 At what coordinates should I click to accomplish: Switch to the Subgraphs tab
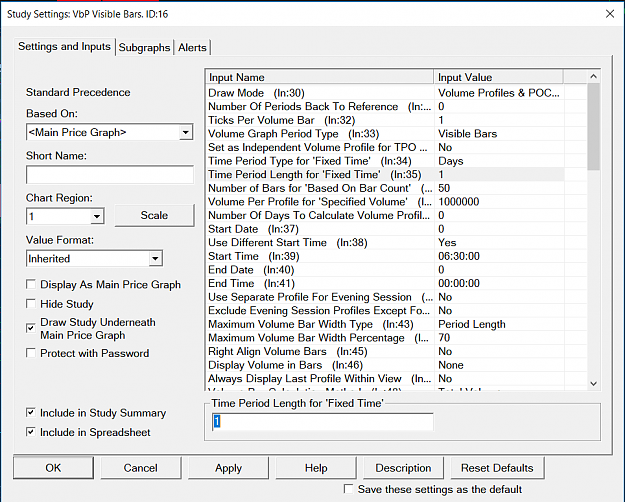coord(144,47)
